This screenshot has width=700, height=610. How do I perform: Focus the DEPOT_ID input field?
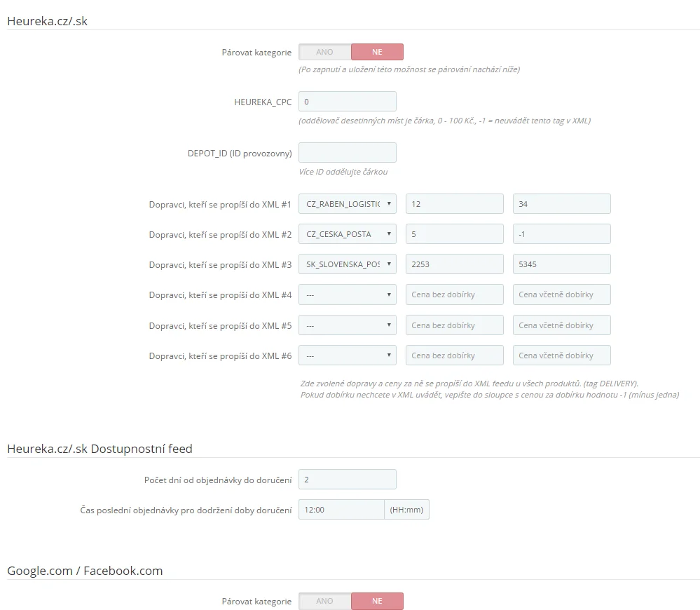[x=347, y=153]
